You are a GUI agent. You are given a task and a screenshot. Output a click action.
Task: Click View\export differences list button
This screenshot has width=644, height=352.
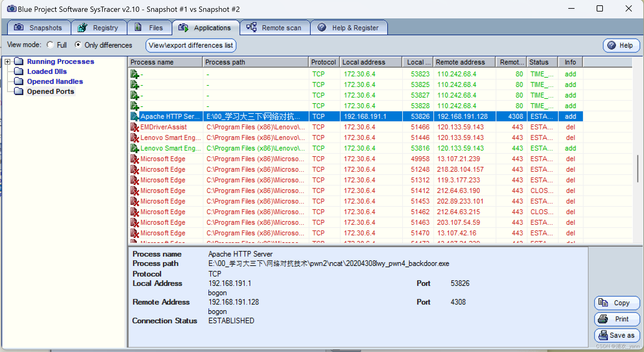191,46
